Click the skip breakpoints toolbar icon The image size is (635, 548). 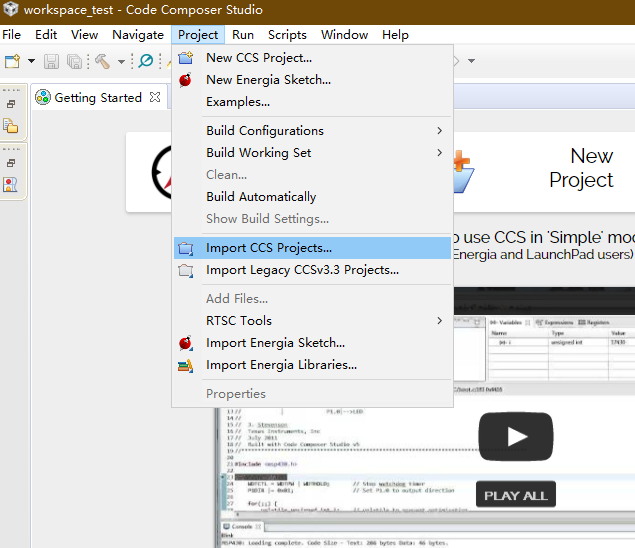146,61
